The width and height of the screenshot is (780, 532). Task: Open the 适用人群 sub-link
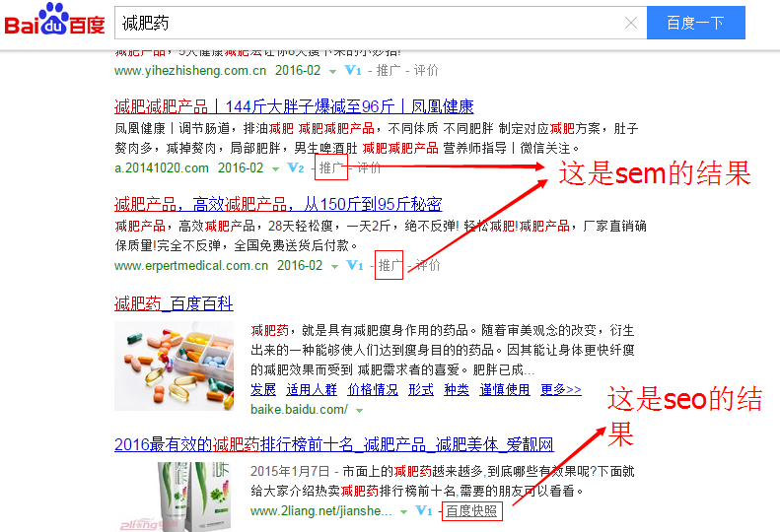pyautogui.click(x=312, y=390)
